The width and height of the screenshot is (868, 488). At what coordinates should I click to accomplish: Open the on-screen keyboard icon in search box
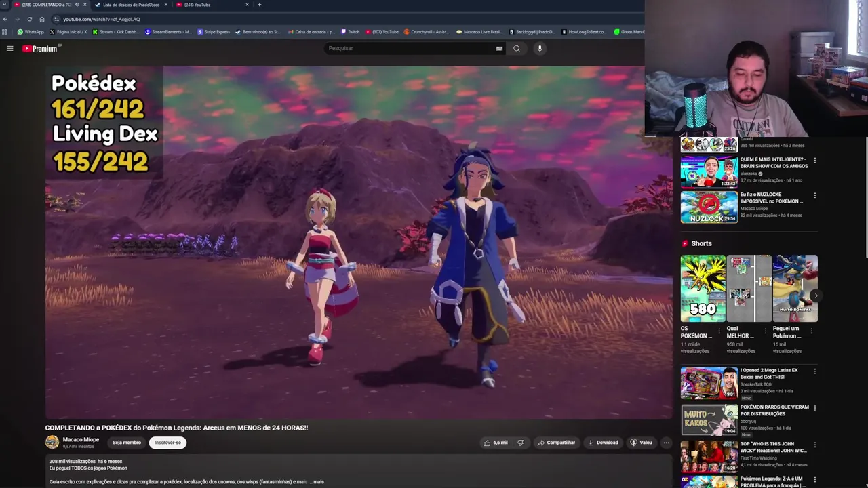pos(499,48)
